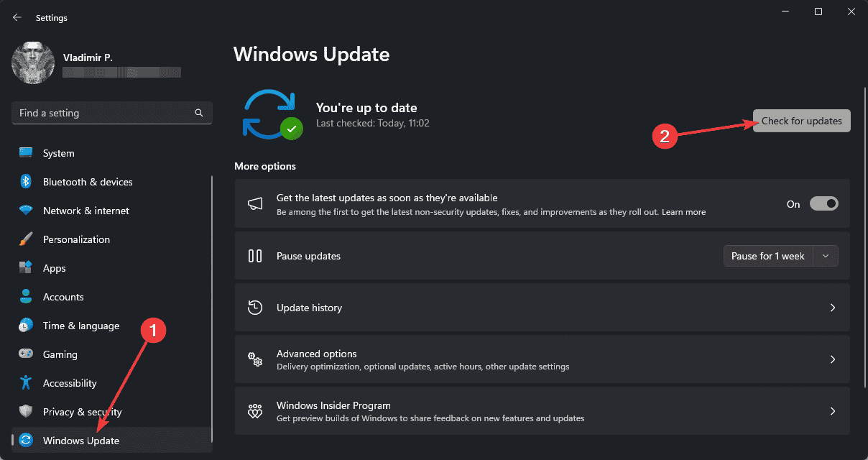Click the Pause updates icon
Image resolution: width=868 pixels, height=460 pixels.
[x=255, y=256]
